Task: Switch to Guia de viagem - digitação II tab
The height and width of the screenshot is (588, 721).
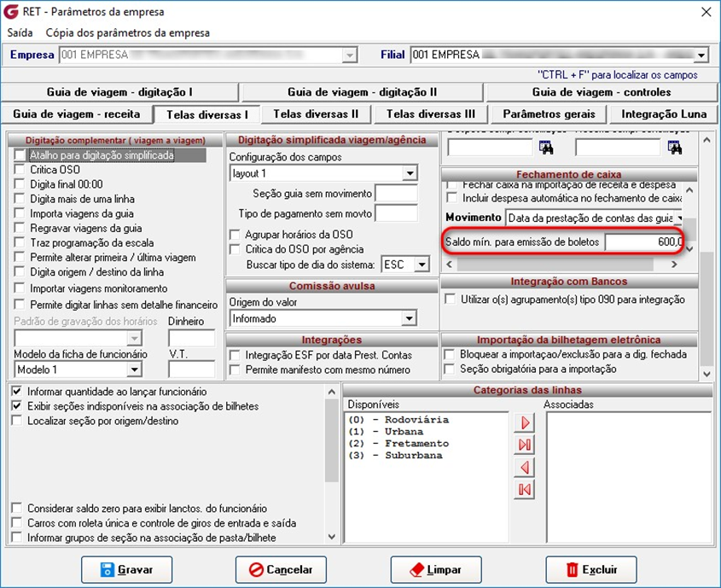Action: [362, 92]
